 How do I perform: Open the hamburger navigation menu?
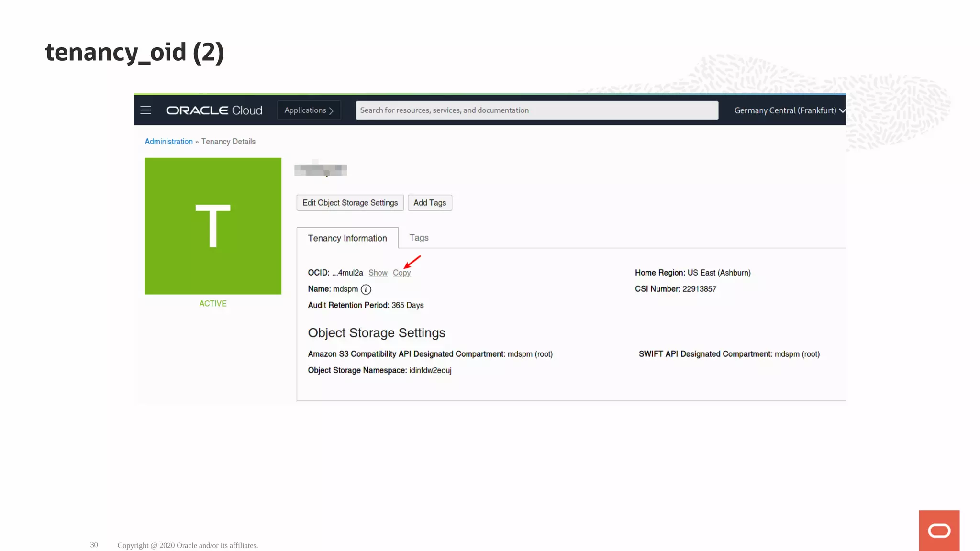[145, 110]
